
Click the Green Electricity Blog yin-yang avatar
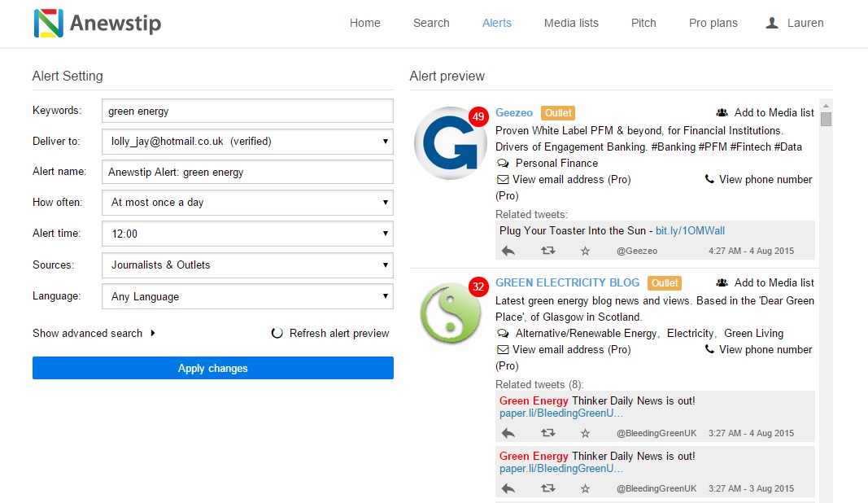tap(451, 313)
